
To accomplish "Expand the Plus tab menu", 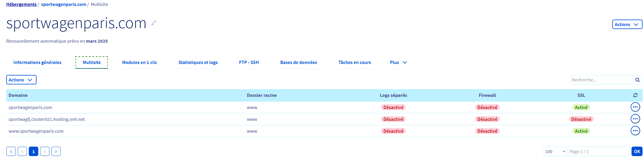I will point(398,62).
